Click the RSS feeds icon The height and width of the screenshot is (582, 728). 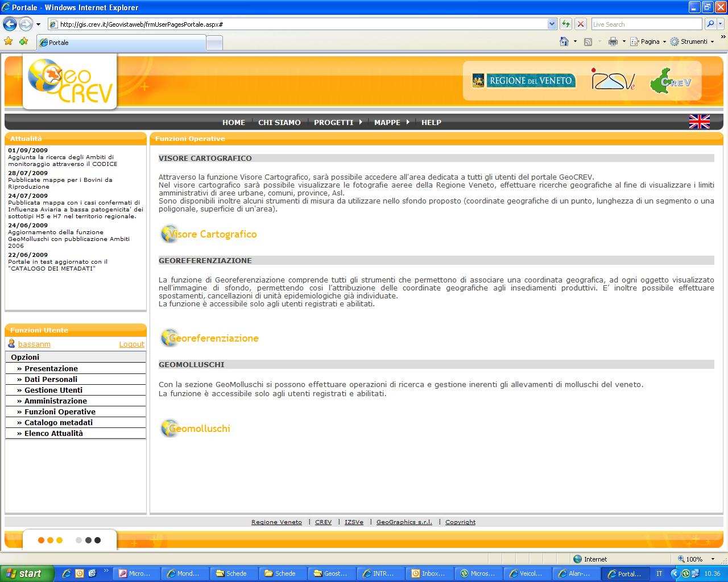[x=588, y=41]
